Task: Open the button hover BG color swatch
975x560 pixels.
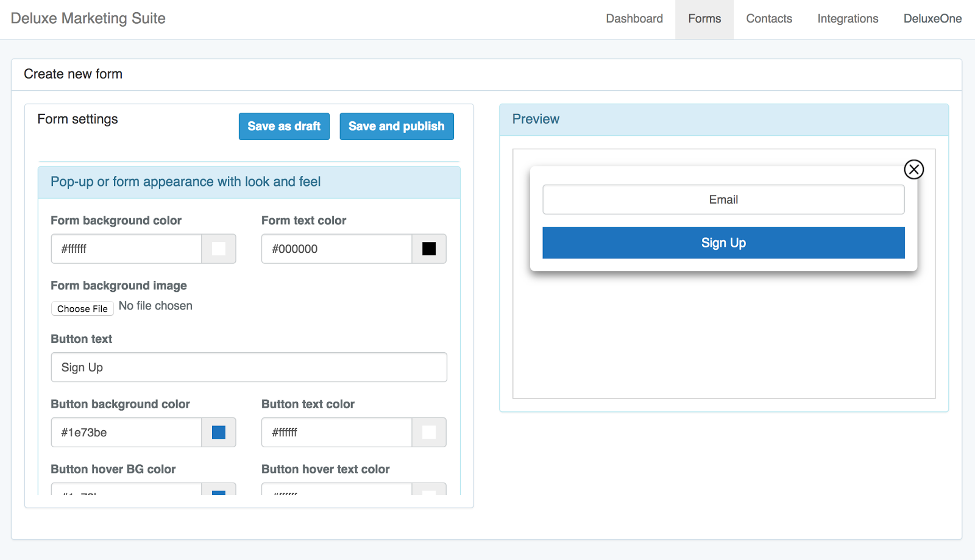Action: coord(219,489)
